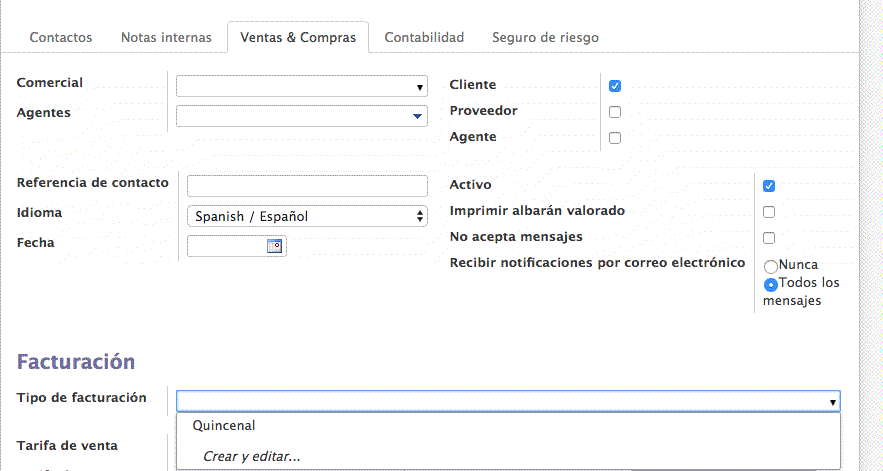This screenshot has height=471, width=883.
Task: Select the Contabilidad tab
Action: coord(424,37)
